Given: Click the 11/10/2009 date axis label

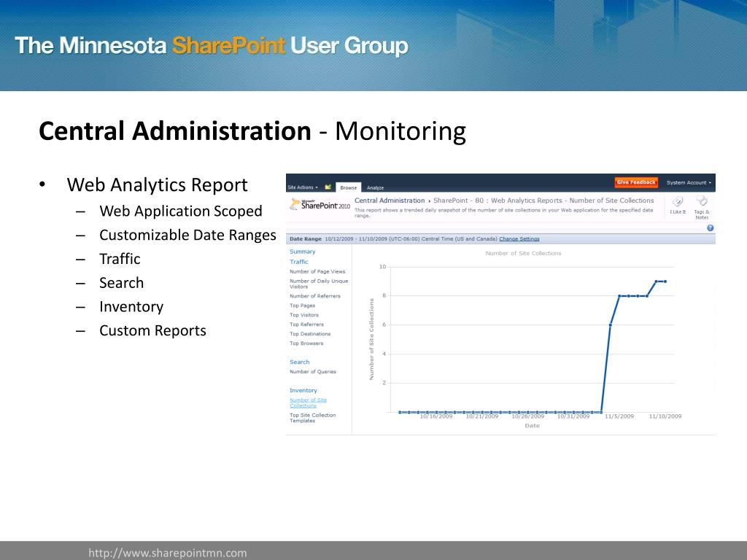Looking at the screenshot, I should coord(665,416).
